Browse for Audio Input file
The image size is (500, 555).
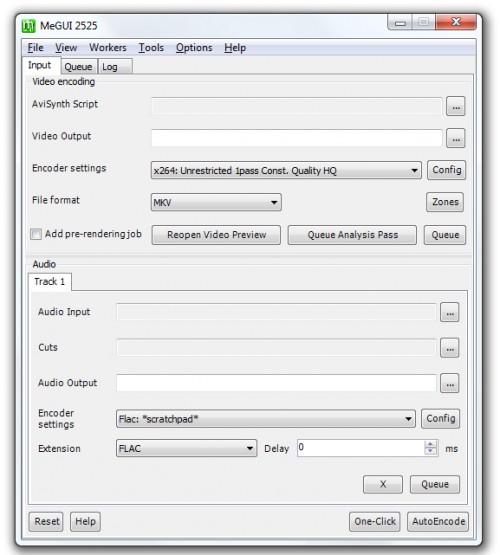[x=449, y=312]
